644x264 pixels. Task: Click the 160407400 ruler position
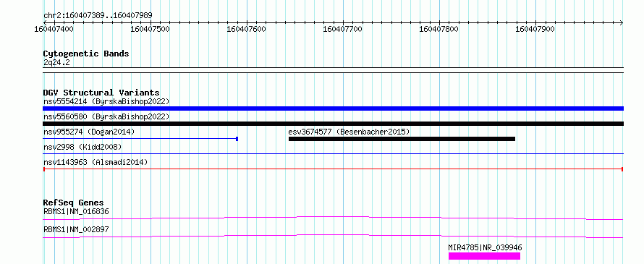[x=54, y=29]
